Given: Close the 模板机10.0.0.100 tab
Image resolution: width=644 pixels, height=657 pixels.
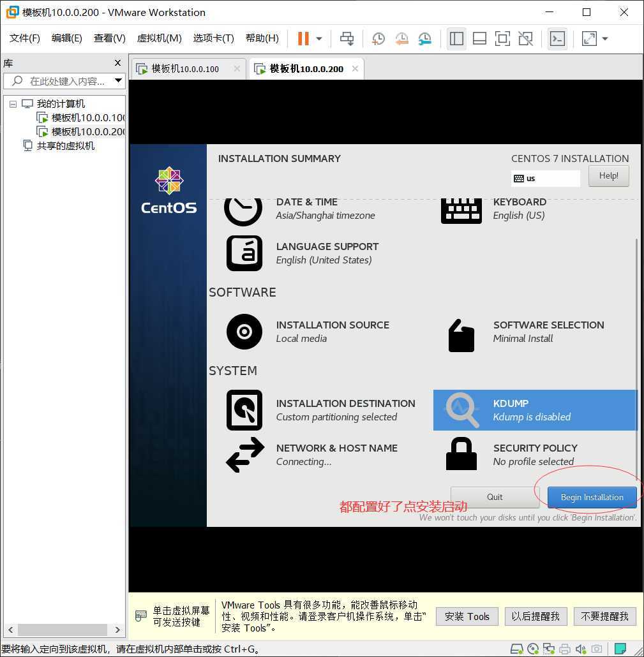Looking at the screenshot, I should [237, 69].
